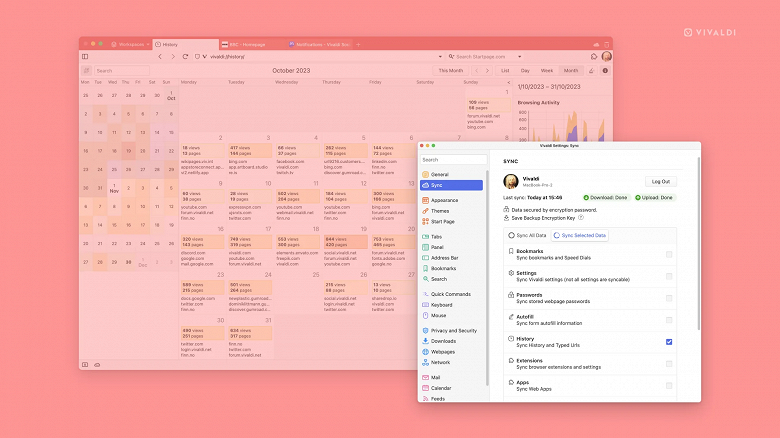Open the extensions puzzle icon
Image resolution: width=780 pixels, height=438 pixels.
594,57
